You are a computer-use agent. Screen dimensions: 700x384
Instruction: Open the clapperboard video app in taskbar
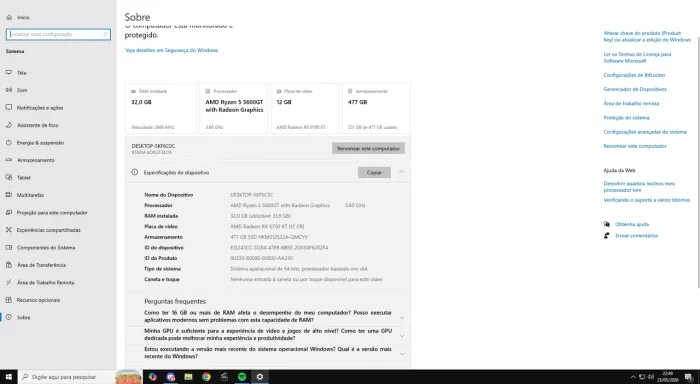[224, 377]
